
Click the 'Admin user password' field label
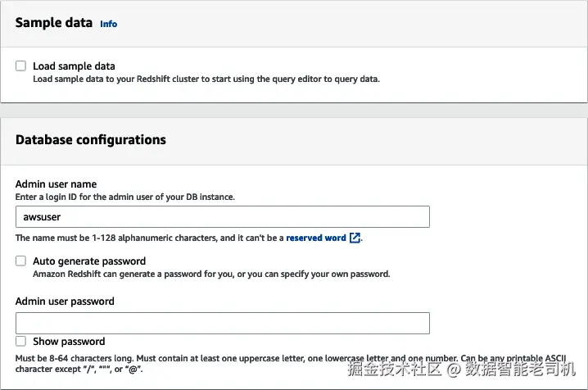coord(65,301)
